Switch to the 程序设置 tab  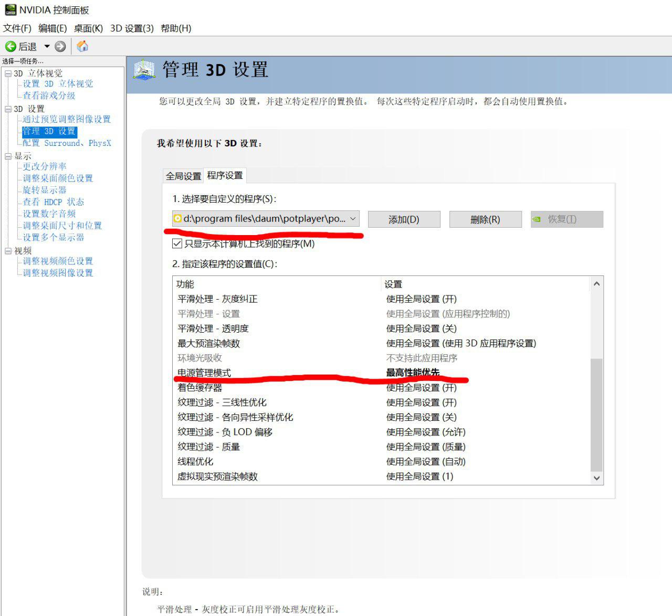coord(225,175)
